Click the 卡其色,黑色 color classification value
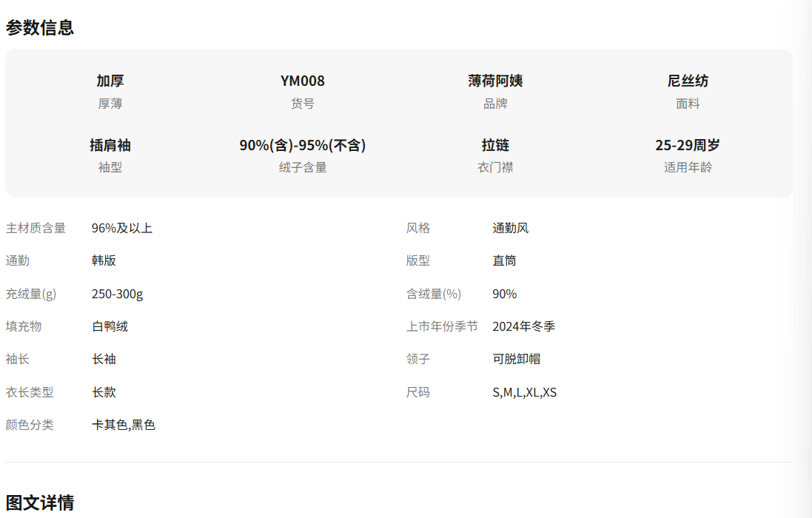Screen dimensions: 812x518 (x=124, y=425)
